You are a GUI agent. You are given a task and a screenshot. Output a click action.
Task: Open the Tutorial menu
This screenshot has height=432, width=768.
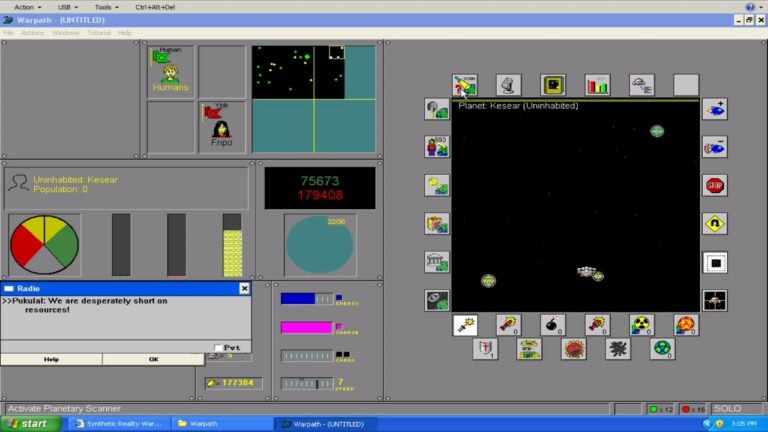(98, 33)
